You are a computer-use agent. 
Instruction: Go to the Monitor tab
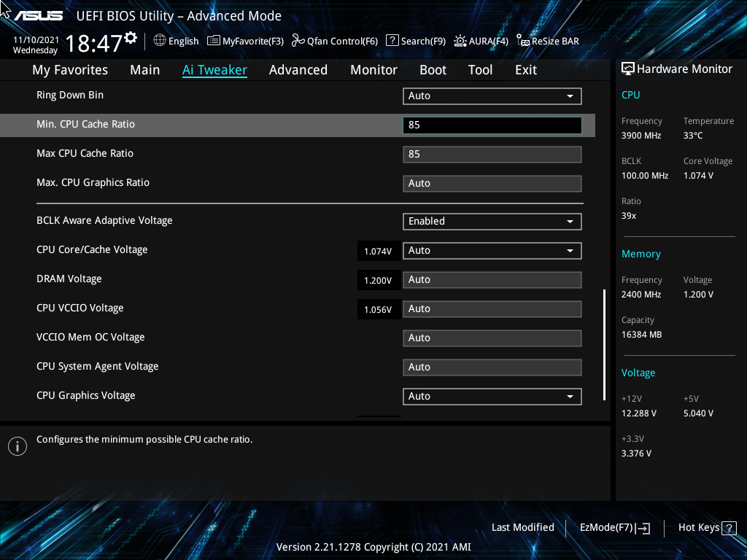pos(373,70)
